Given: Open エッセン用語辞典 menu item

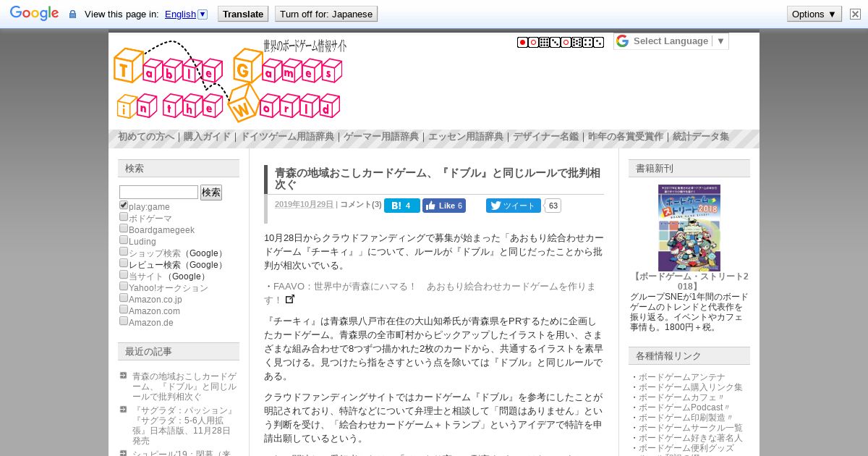Looking at the screenshot, I should [466, 137].
